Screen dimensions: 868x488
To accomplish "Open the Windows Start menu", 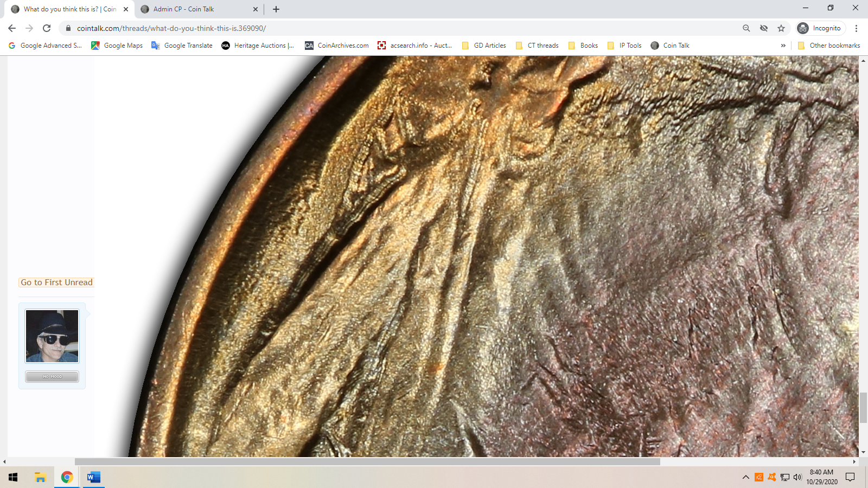I will [x=13, y=477].
